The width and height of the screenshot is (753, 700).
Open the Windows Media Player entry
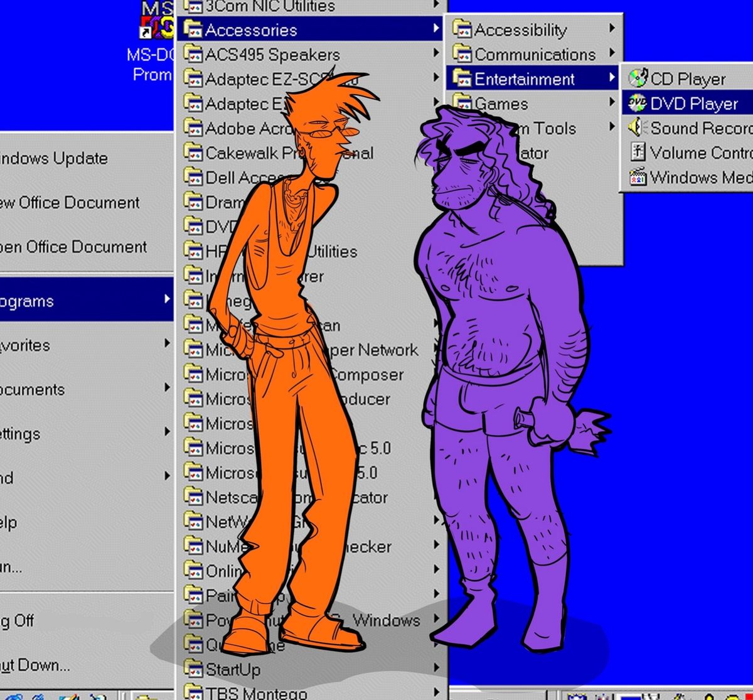[688, 176]
